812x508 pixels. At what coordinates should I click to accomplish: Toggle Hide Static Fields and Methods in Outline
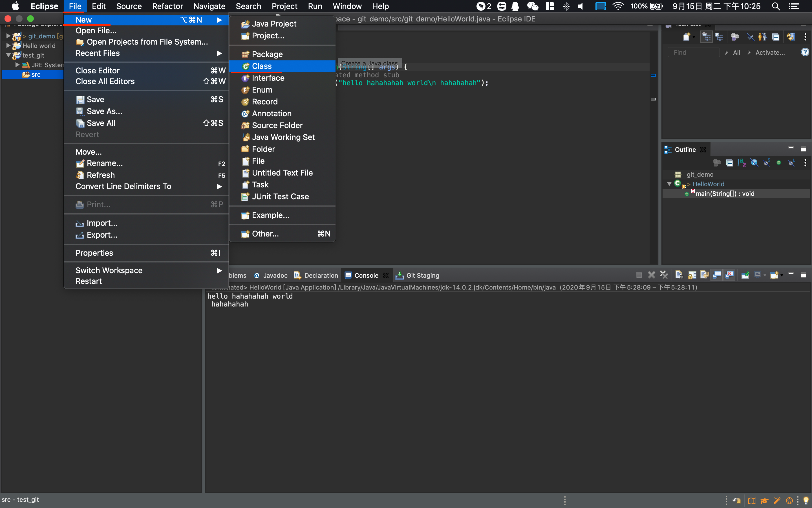click(767, 163)
